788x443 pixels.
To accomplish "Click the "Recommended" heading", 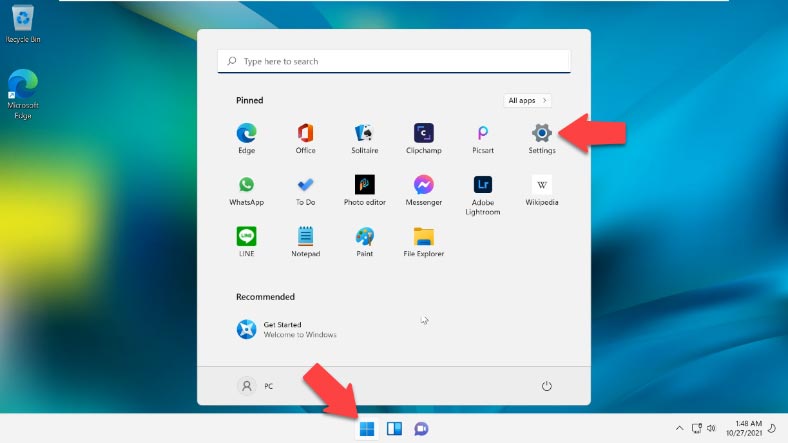I will click(265, 297).
